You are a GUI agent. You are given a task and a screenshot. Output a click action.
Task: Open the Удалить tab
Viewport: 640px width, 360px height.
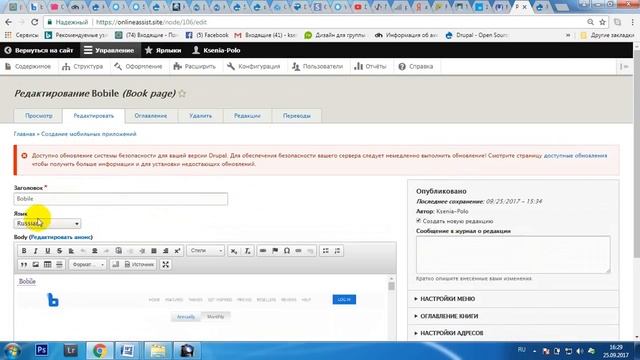pos(200,116)
